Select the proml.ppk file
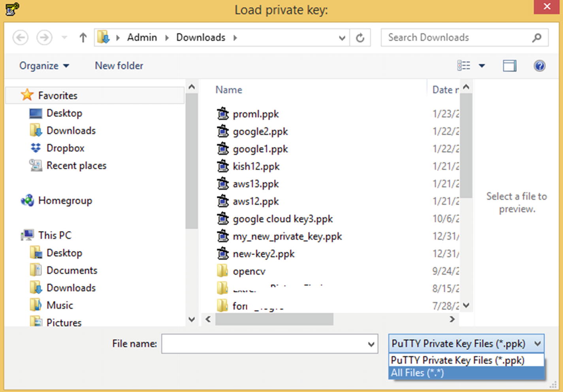 coord(256,114)
